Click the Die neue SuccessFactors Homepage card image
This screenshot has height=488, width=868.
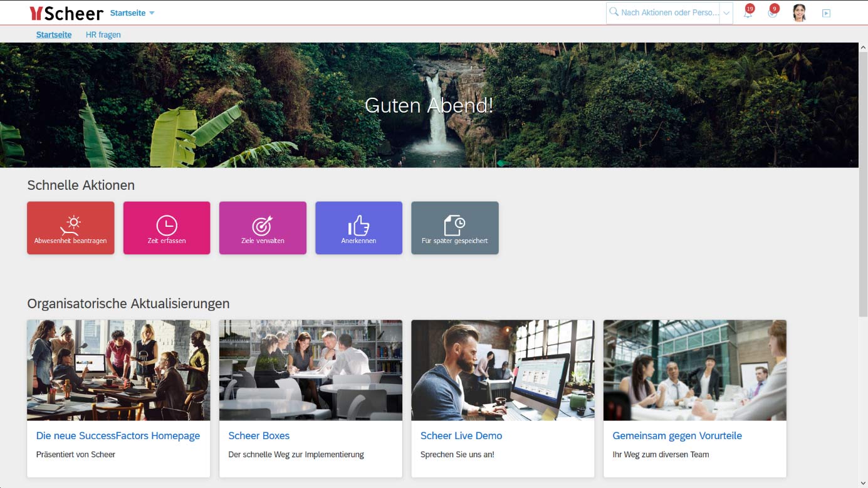118,370
